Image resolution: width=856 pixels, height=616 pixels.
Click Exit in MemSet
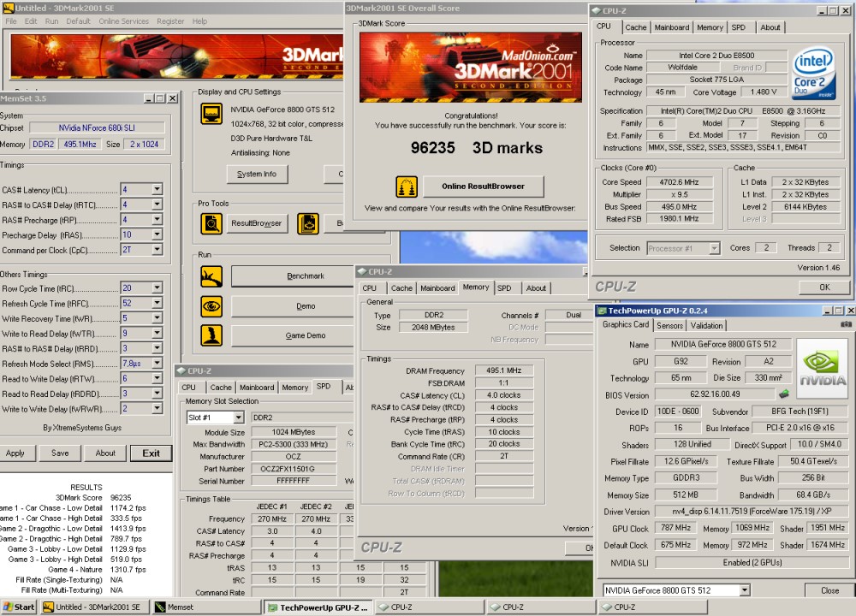(152, 453)
